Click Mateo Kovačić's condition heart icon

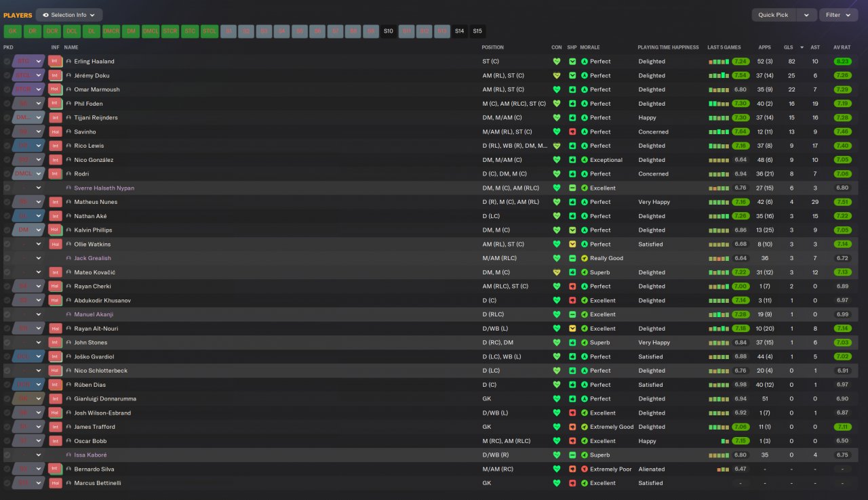pyautogui.click(x=557, y=272)
